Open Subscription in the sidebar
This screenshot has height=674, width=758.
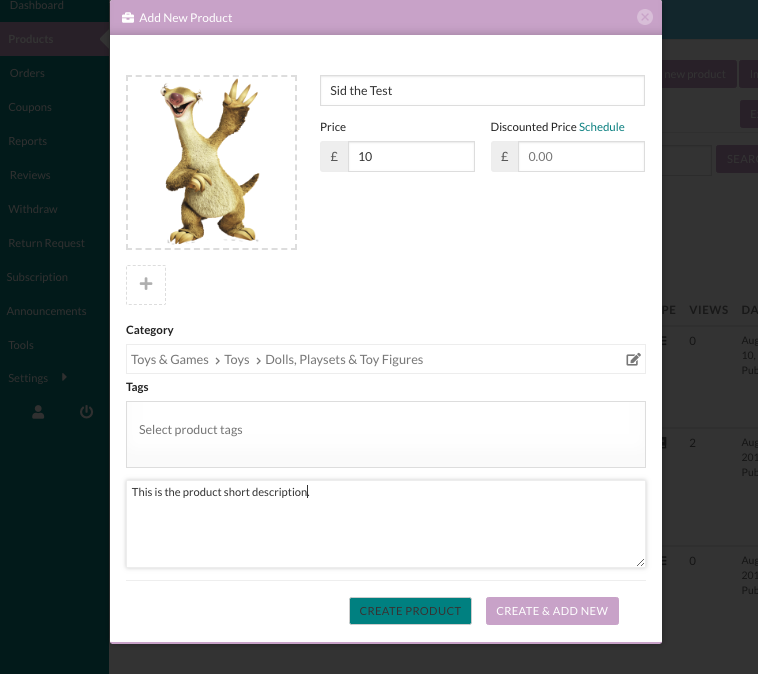(37, 277)
